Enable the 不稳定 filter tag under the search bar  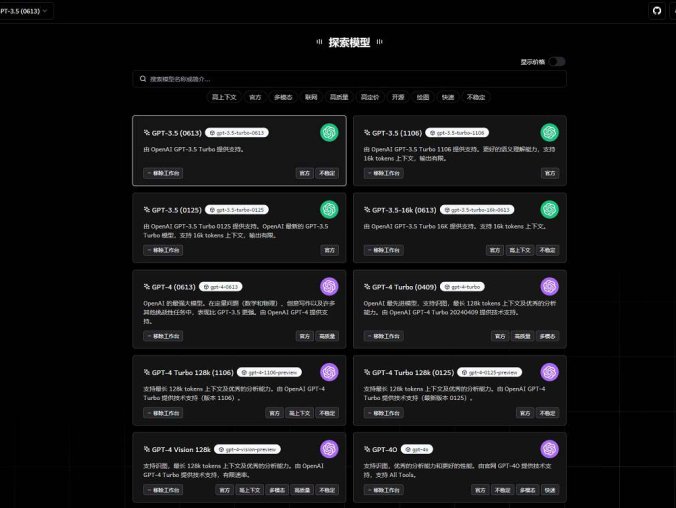(476, 97)
